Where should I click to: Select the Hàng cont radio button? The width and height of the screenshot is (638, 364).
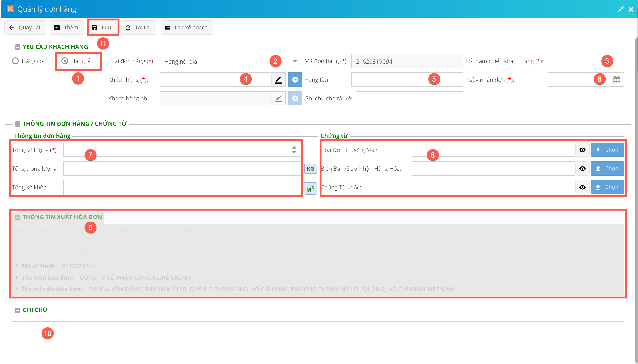click(x=16, y=61)
